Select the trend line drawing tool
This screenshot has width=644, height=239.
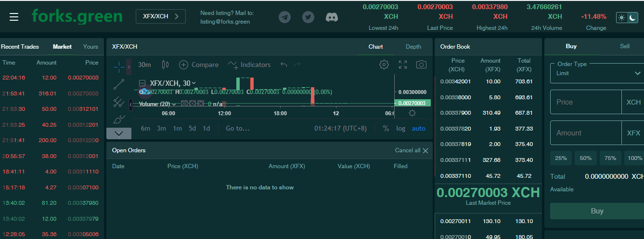119,84
